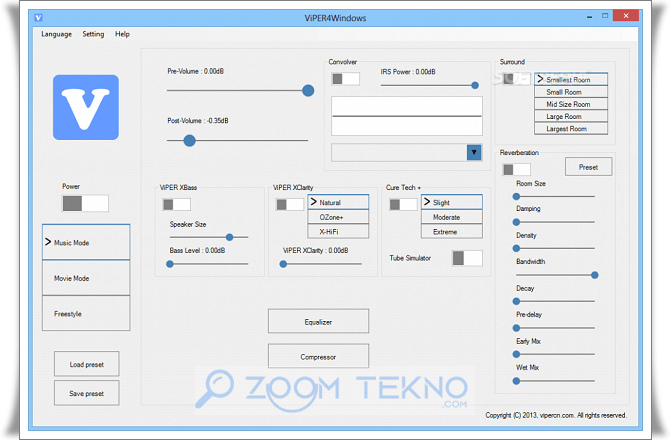Click the Bass Level slider handle
671x440 pixels.
click(170, 264)
